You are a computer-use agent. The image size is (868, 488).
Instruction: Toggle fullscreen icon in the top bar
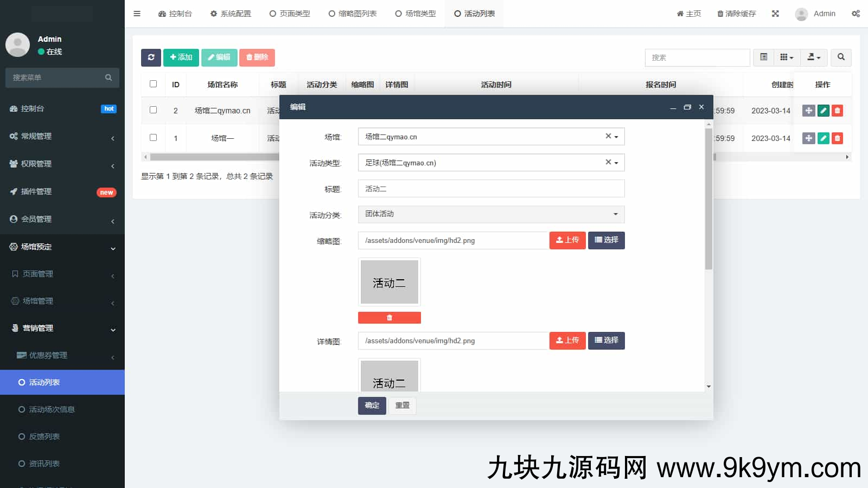coord(775,14)
